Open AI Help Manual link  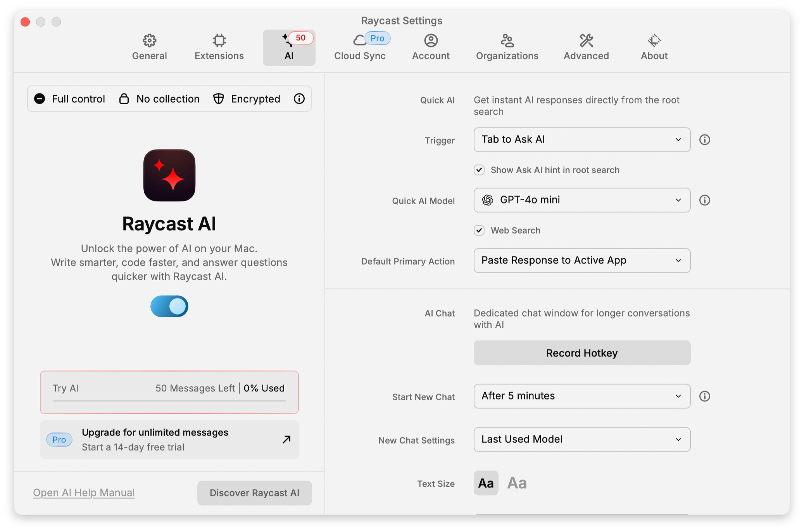click(x=84, y=492)
